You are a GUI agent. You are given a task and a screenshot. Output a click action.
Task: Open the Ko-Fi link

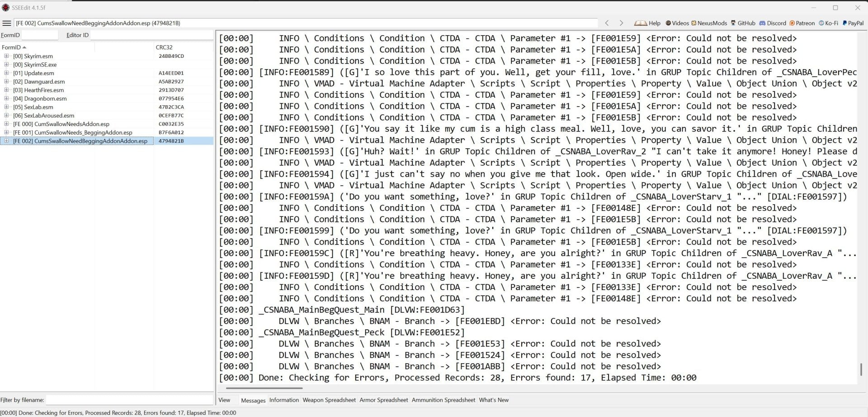click(x=828, y=23)
